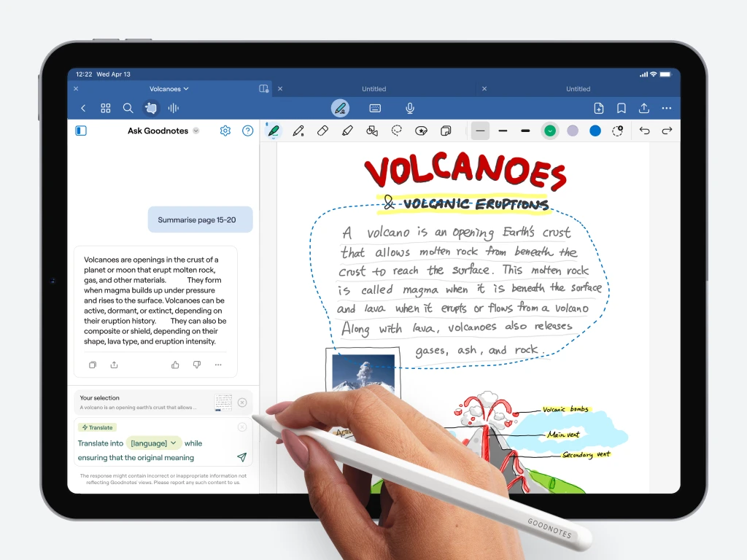
Task: Tap the volcano photo on the page
Action: pyautogui.click(x=363, y=373)
